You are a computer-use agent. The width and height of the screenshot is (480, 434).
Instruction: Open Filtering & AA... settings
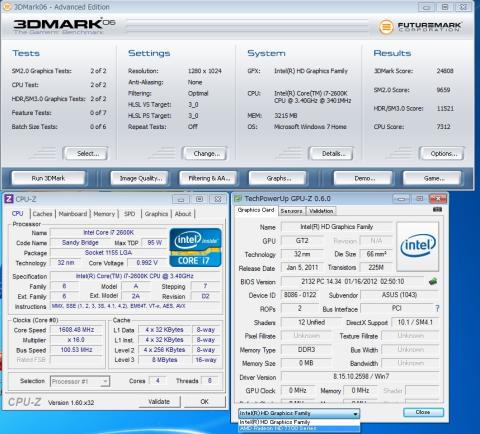[209, 178]
